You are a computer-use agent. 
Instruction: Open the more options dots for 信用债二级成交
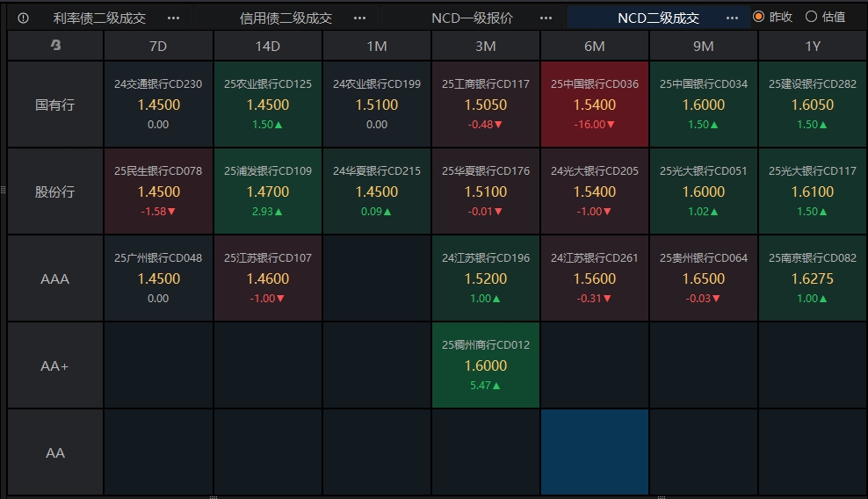pyautogui.click(x=360, y=18)
